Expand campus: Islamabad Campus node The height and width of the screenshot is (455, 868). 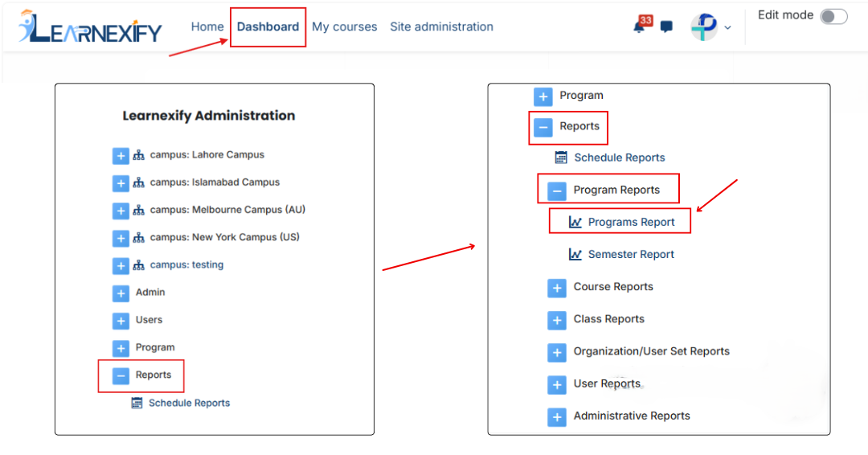click(x=121, y=183)
